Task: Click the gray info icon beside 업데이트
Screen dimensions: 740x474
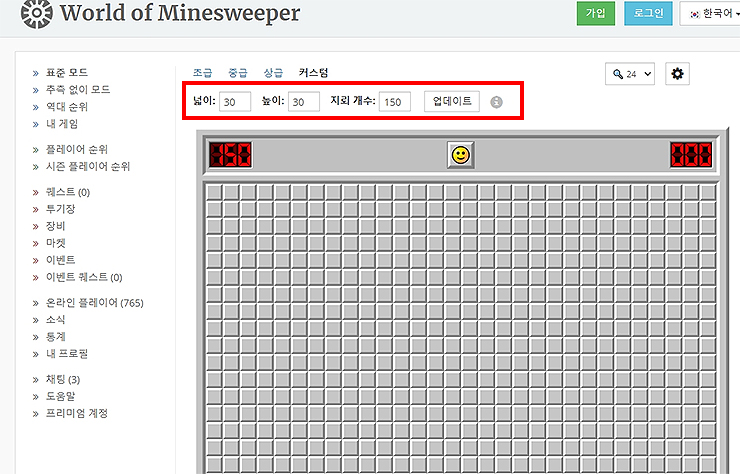Action: click(x=496, y=102)
